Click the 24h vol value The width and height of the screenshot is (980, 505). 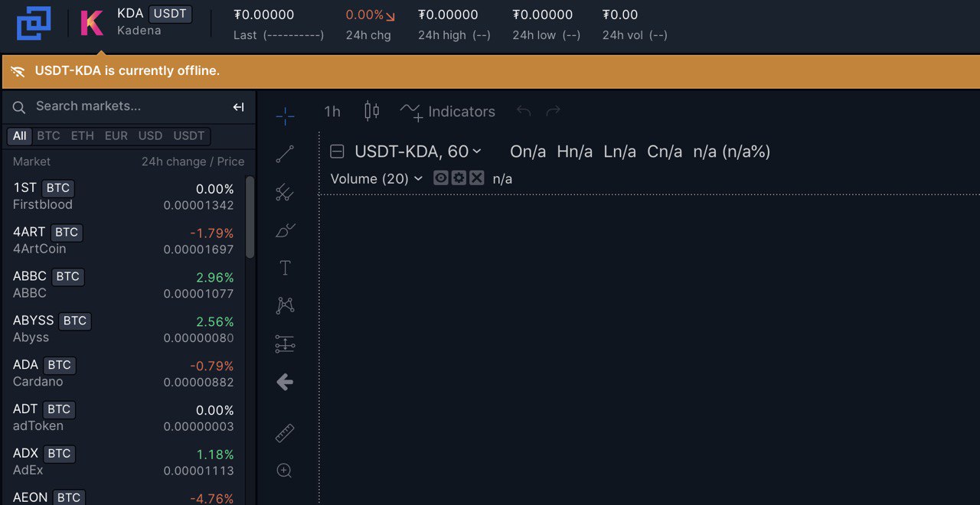(620, 15)
